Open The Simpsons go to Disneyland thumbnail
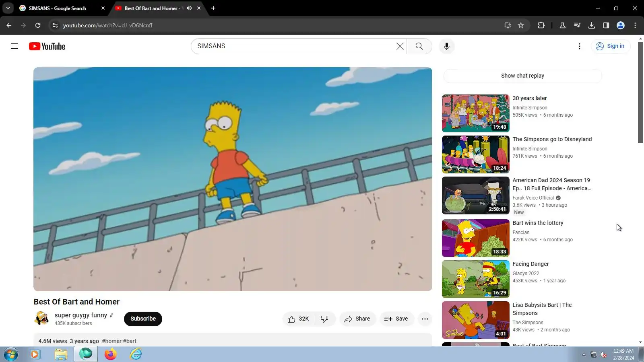 (475, 154)
